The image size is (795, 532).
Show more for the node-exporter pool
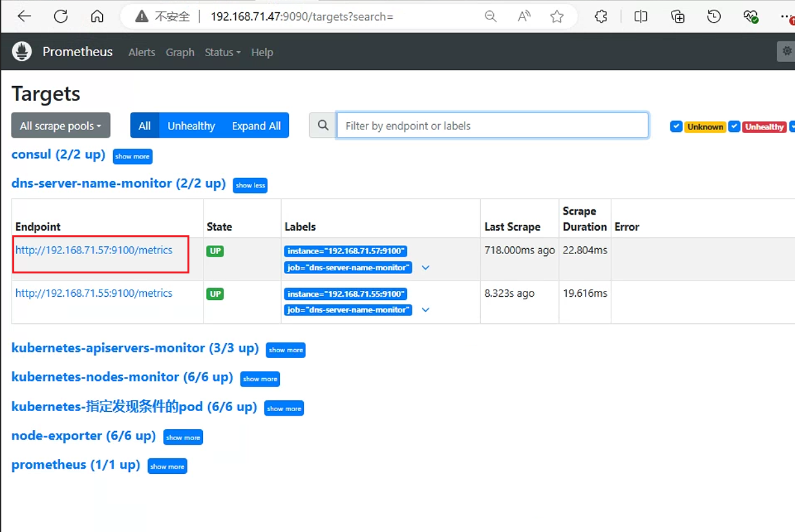[x=183, y=438]
